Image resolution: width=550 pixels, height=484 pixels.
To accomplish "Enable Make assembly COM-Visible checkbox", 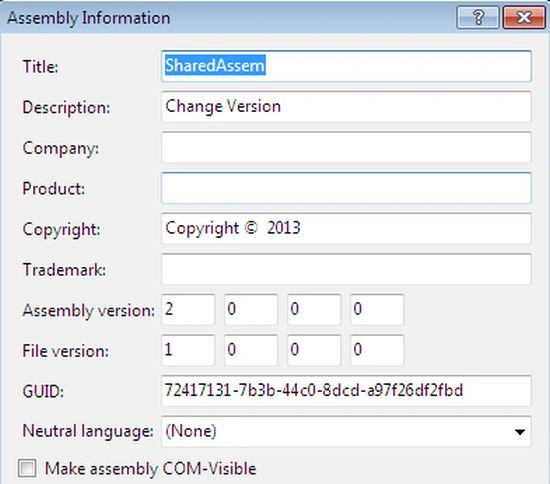I will 27,468.
